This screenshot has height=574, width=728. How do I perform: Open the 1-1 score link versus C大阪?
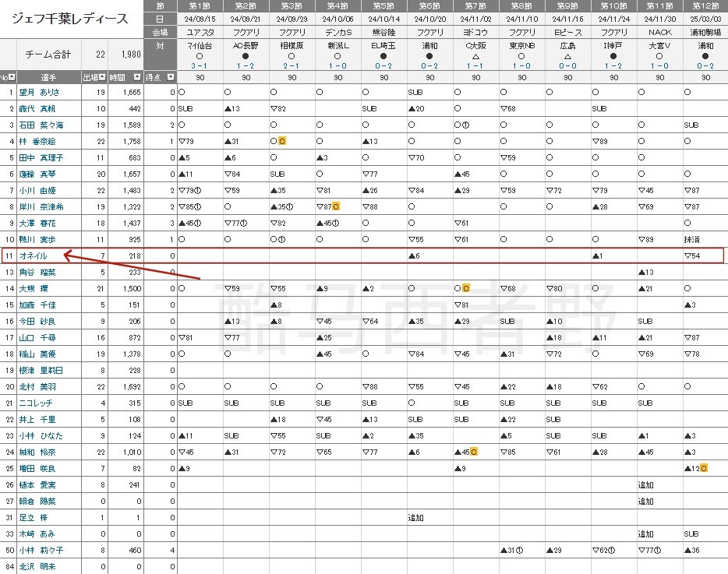[475, 66]
